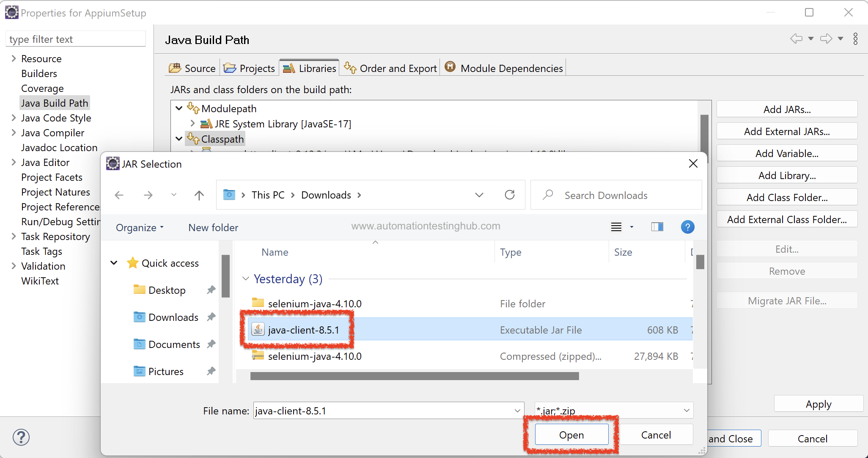The image size is (868, 458).
Task: Click the selenium-java-4.10.0 folder icon
Action: coord(258,303)
